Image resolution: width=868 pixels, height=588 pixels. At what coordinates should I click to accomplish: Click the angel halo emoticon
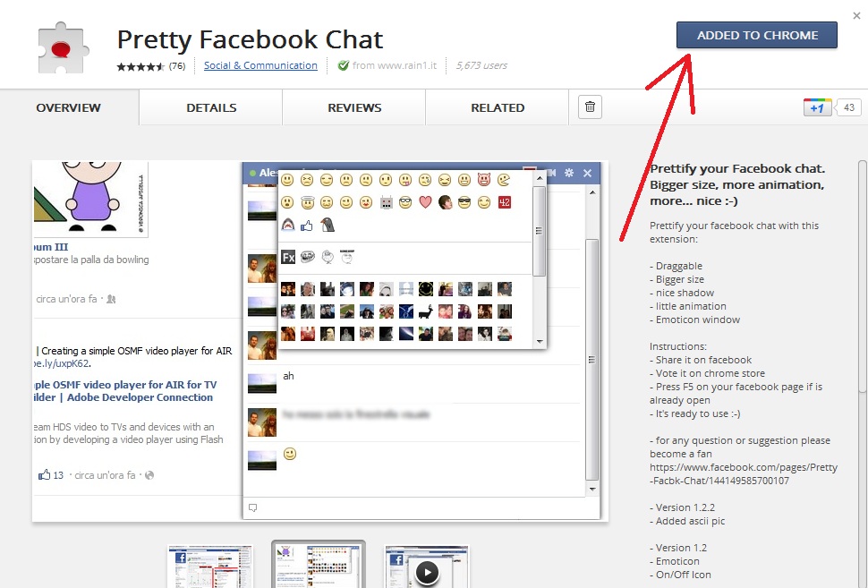[x=307, y=202]
